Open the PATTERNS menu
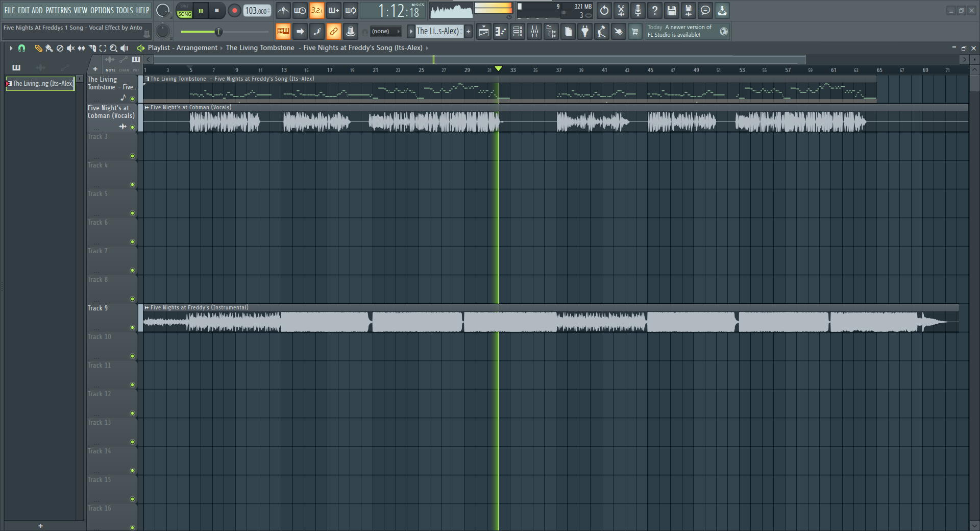Screen dimensions: 980x531 point(59,10)
